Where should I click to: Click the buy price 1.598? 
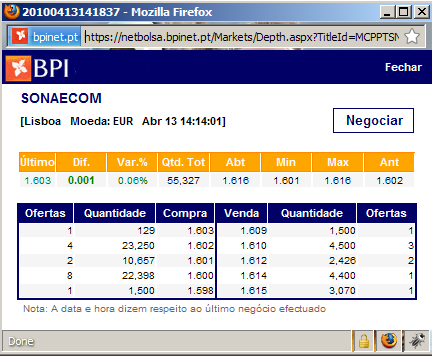(x=200, y=291)
